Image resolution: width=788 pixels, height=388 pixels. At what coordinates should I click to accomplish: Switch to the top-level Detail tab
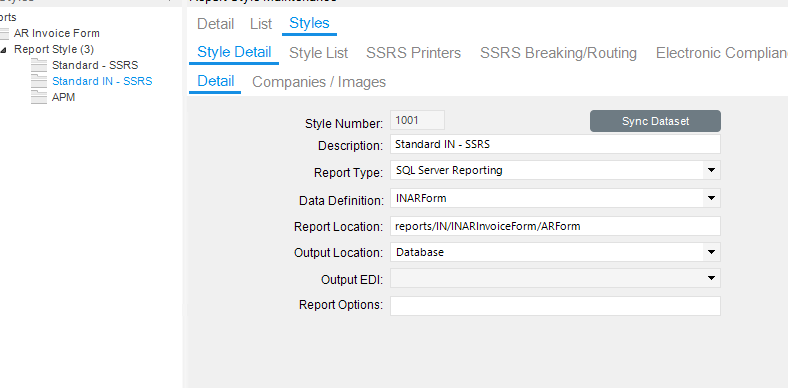[215, 24]
